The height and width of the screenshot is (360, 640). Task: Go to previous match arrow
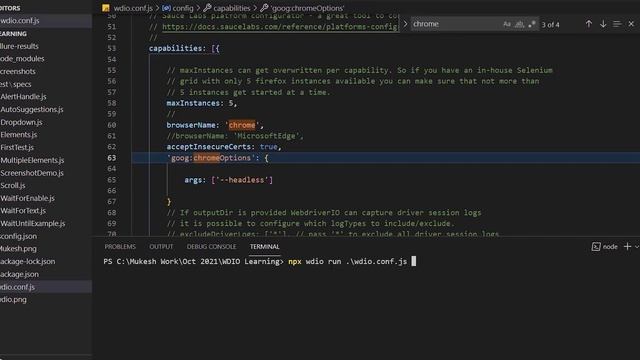pyautogui.click(x=589, y=24)
